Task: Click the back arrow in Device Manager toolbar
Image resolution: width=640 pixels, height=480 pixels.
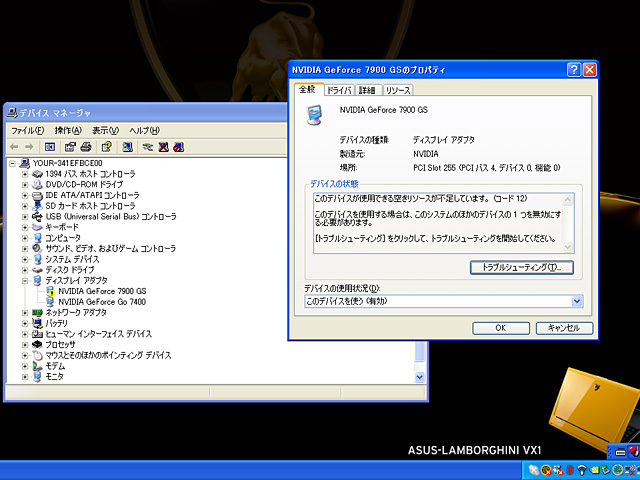Action: pyautogui.click(x=15, y=146)
